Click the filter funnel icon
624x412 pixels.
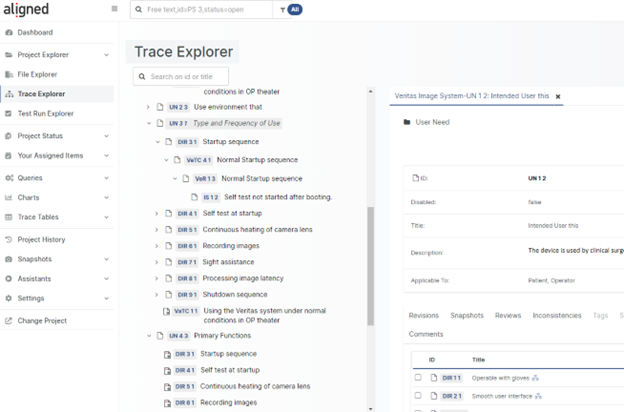pos(282,10)
